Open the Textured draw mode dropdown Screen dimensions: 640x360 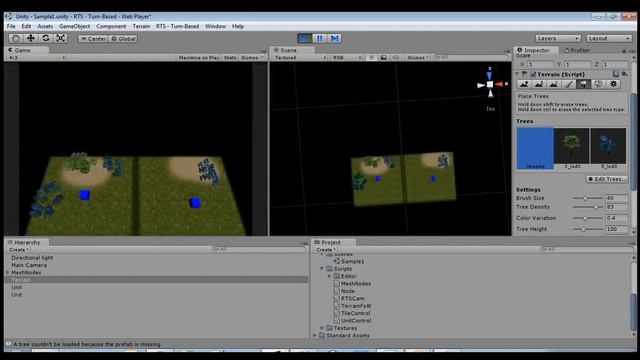tap(300, 58)
